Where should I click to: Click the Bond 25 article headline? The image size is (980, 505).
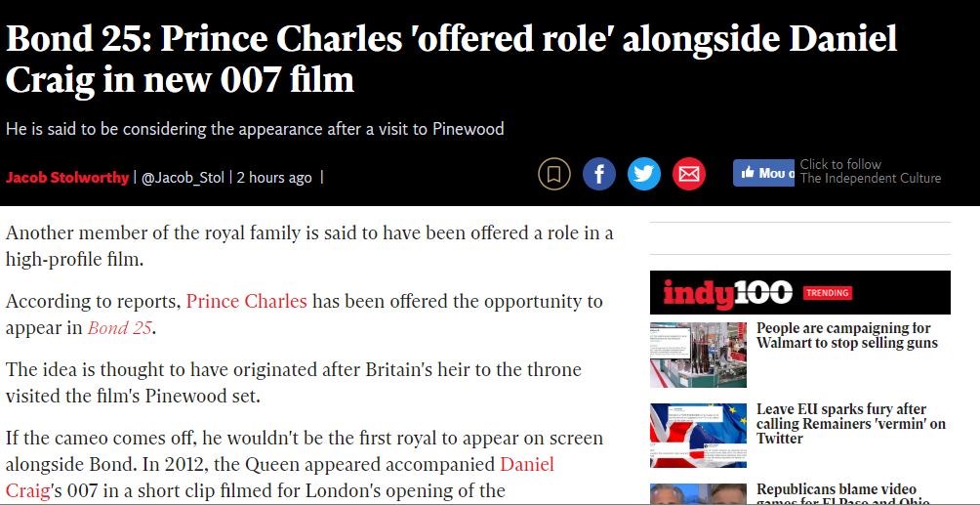click(x=451, y=59)
